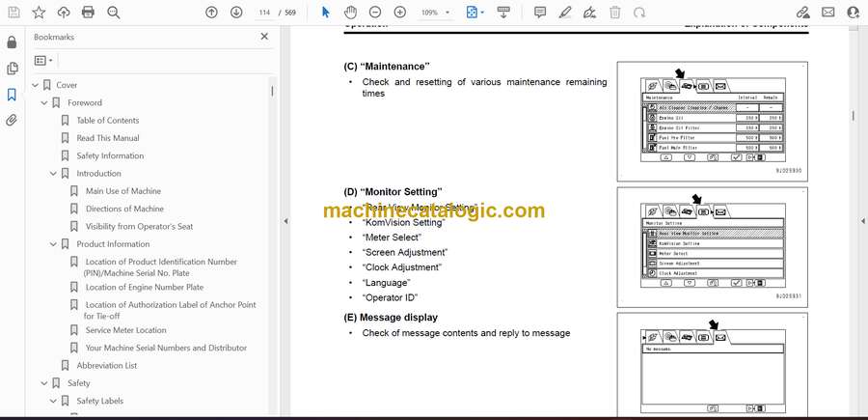The height and width of the screenshot is (420, 868).
Task: Open Location of Product Identification Number bookmark
Action: coord(160,267)
